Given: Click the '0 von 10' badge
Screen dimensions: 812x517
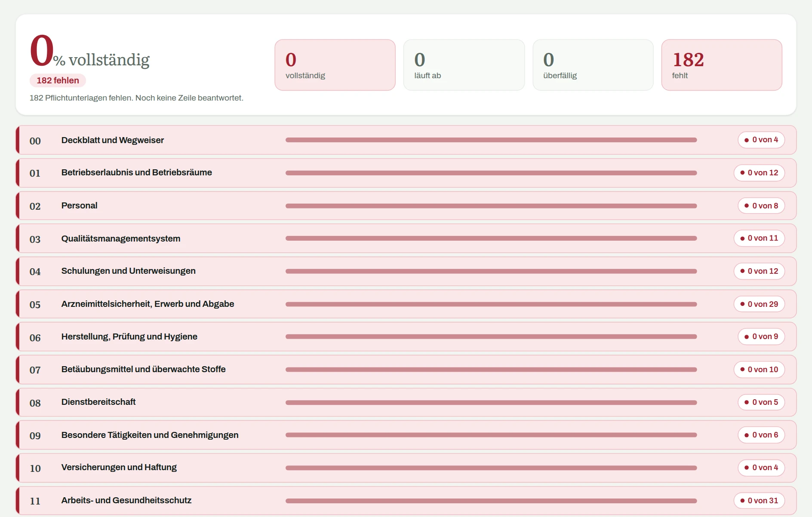Looking at the screenshot, I should pos(759,370).
